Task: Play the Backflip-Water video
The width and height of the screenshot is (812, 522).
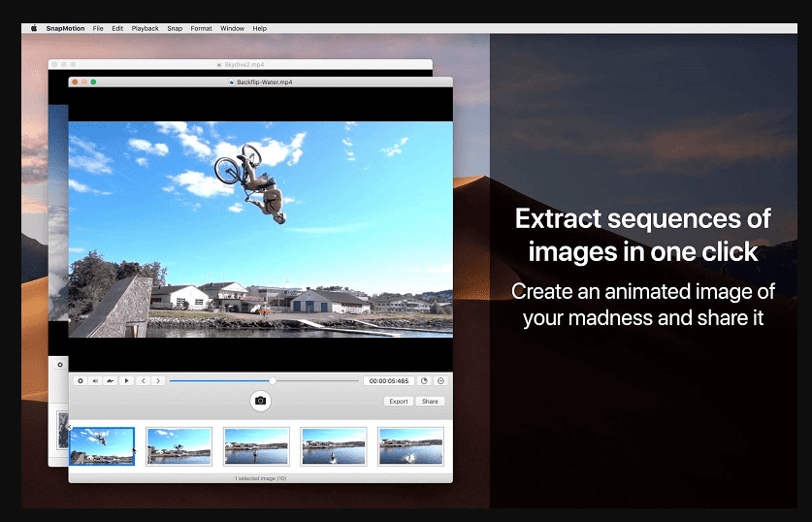Action: click(126, 380)
